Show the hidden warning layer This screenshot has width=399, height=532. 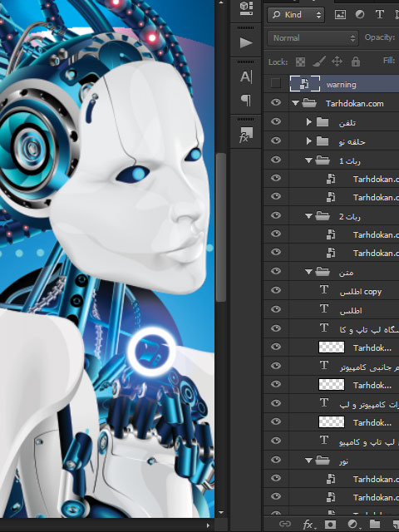(275, 83)
